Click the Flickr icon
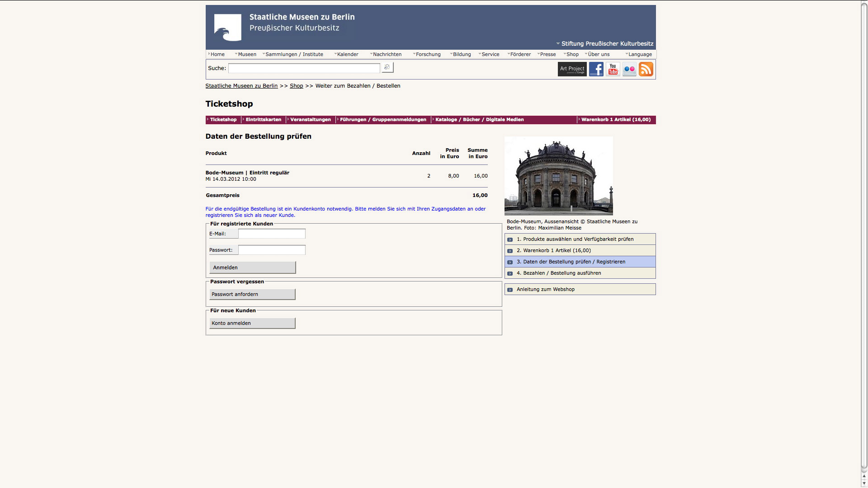Image resolution: width=868 pixels, height=488 pixels. [x=629, y=69]
